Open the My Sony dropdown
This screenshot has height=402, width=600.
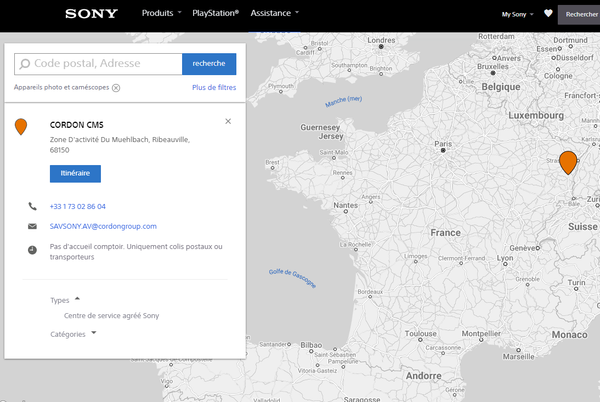point(516,15)
